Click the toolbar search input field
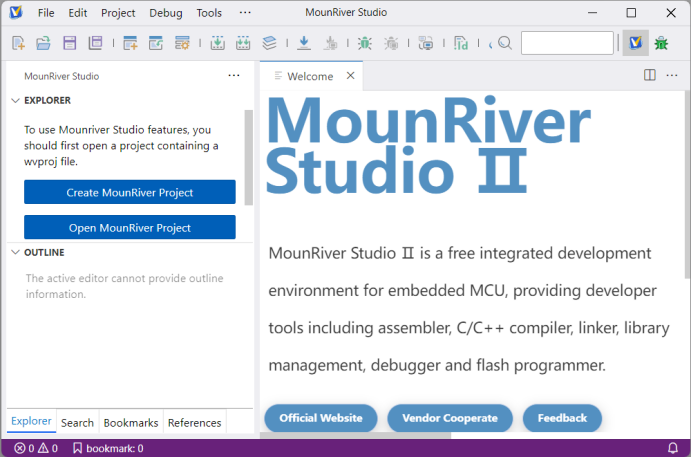This screenshot has height=457, width=692. [567, 43]
